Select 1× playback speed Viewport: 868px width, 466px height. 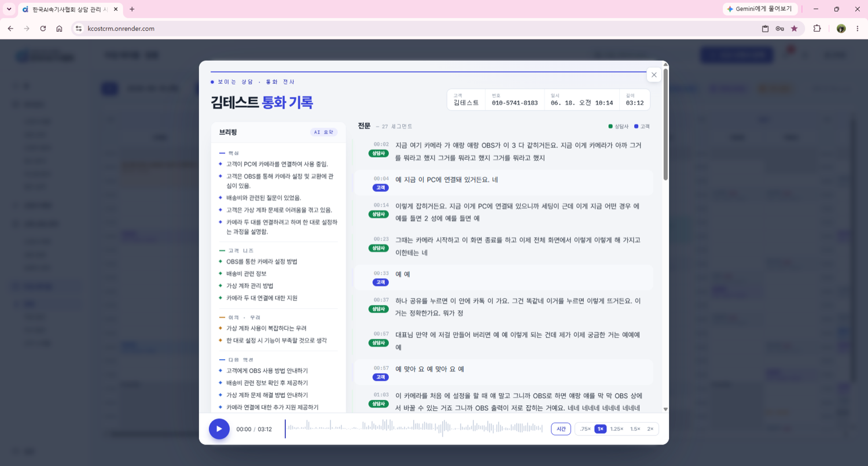[601, 429]
